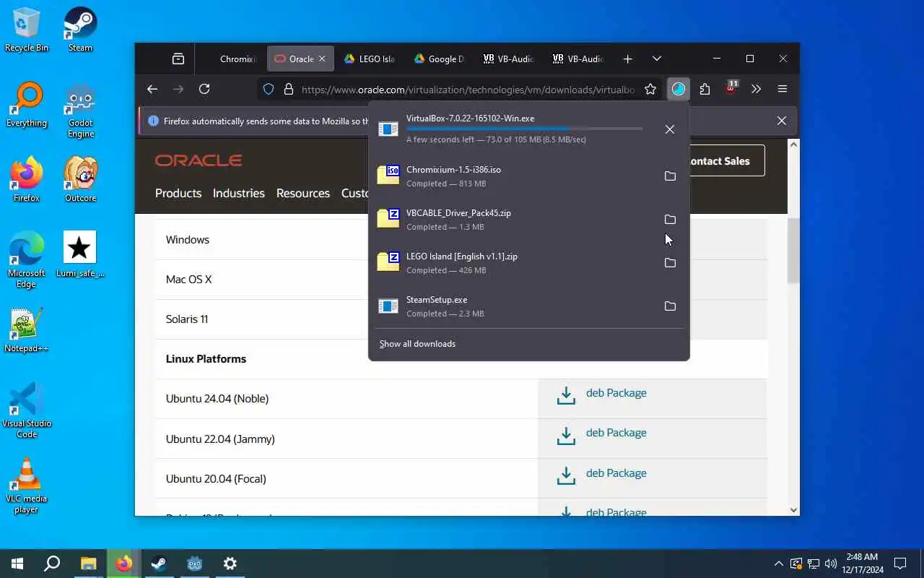Bookmark this page with the star
This screenshot has width=924, height=578.
[650, 89]
